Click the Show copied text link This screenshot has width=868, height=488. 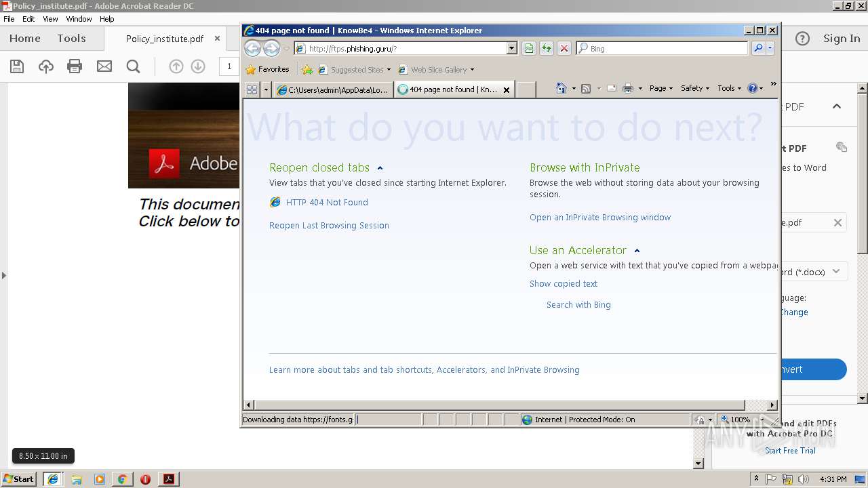[x=564, y=284]
